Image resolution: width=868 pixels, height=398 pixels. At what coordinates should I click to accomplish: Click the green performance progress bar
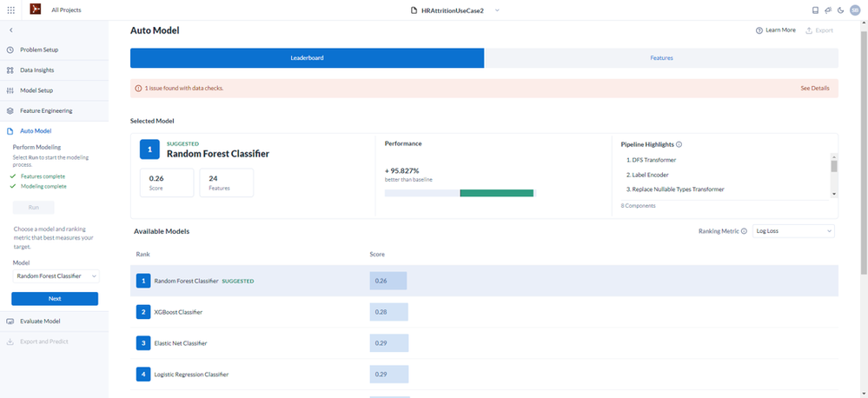496,193
